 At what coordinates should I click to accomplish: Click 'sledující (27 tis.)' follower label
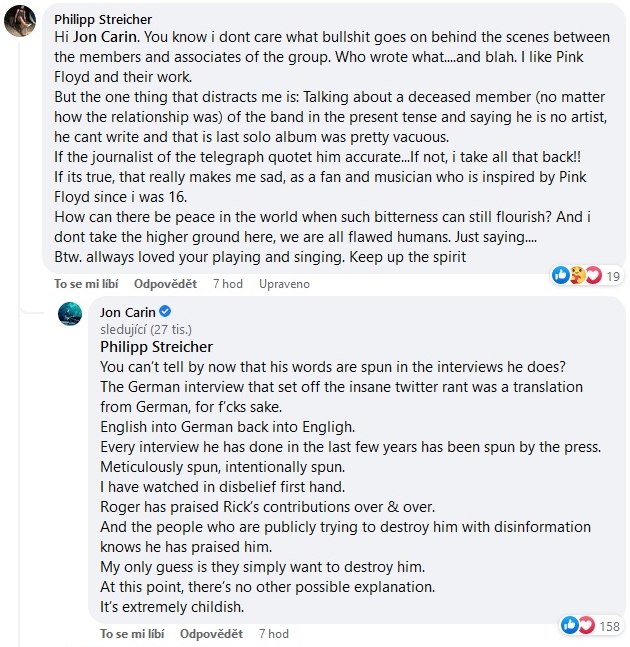click(145, 328)
